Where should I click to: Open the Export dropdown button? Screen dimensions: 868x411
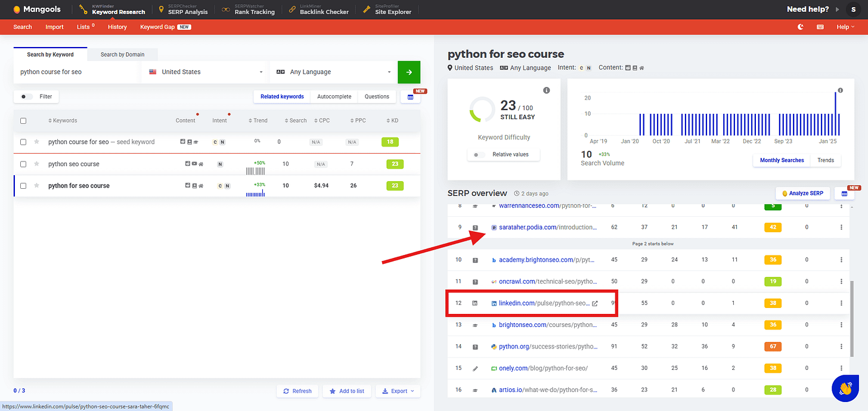click(x=398, y=391)
